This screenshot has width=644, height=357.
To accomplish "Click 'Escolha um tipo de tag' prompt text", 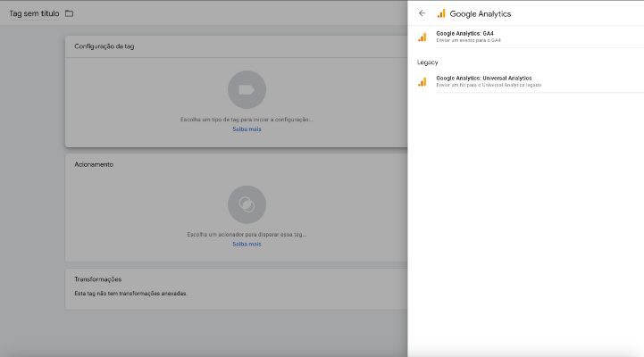I will point(247,120).
